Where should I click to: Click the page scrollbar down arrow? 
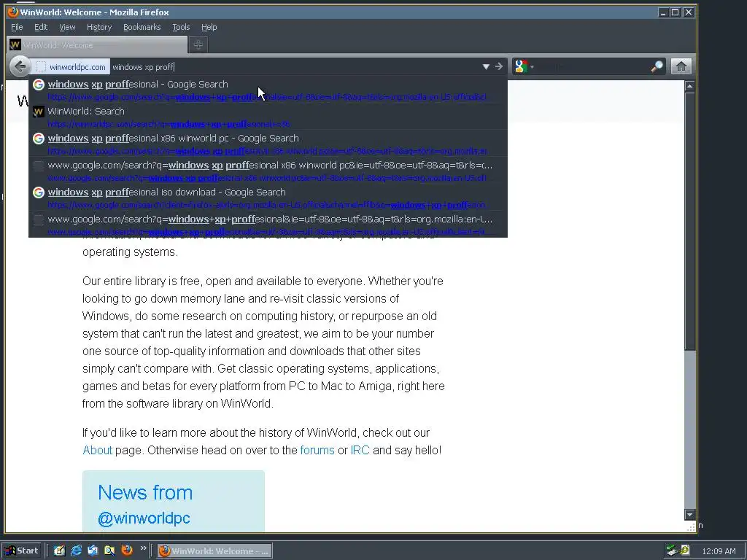pos(689,514)
